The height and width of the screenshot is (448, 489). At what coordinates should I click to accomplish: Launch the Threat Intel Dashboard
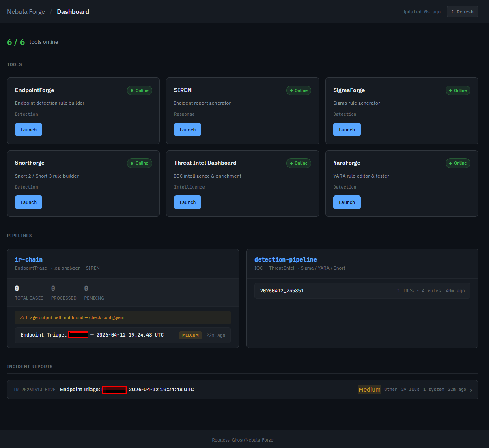(x=187, y=202)
